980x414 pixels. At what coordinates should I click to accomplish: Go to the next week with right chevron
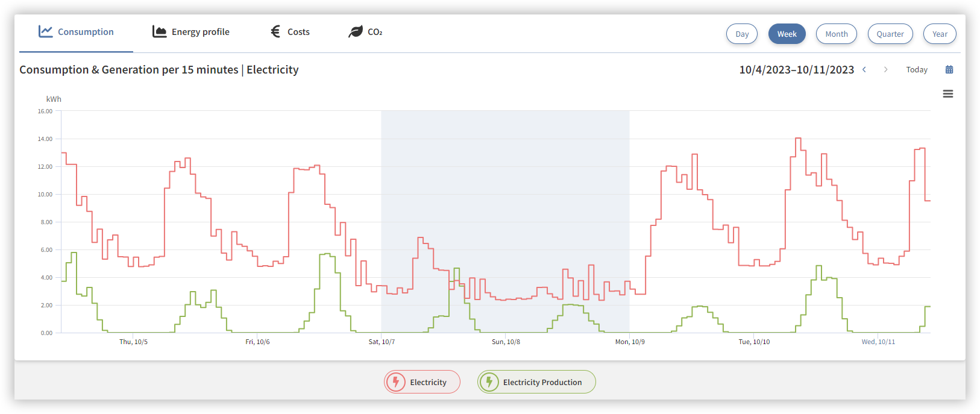[x=885, y=69]
